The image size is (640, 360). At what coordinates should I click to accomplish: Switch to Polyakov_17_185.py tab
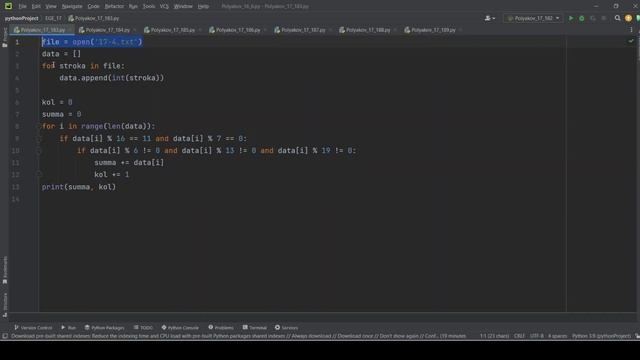[x=173, y=30]
